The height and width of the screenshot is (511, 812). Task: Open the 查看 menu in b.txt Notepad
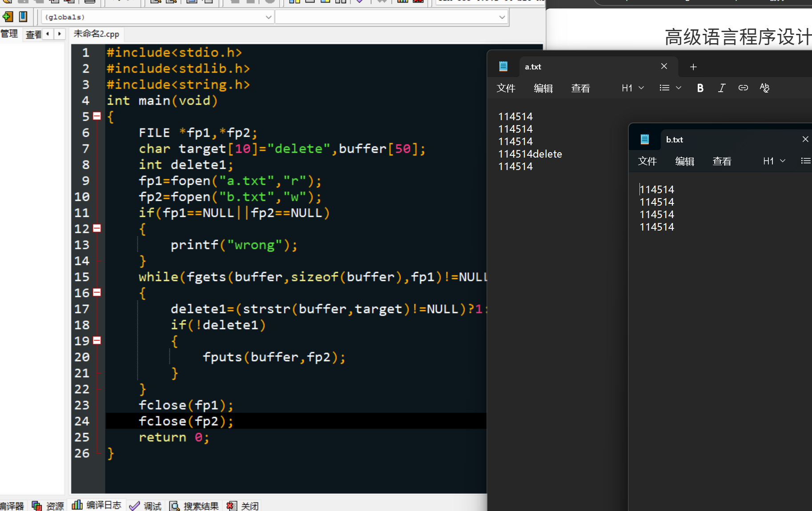coord(722,161)
